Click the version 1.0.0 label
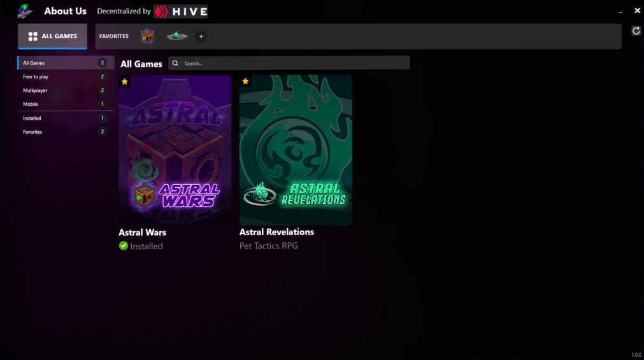The image size is (644, 360). (636, 355)
